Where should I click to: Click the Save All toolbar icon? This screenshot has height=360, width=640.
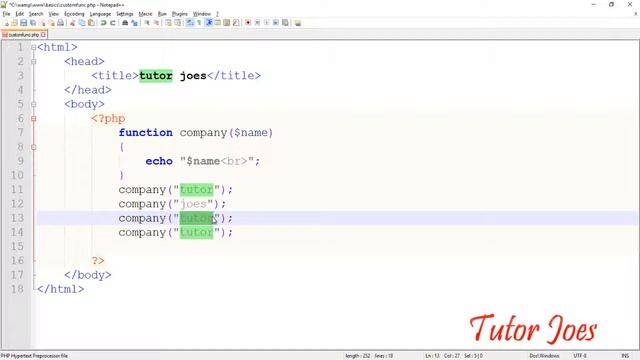[33, 23]
